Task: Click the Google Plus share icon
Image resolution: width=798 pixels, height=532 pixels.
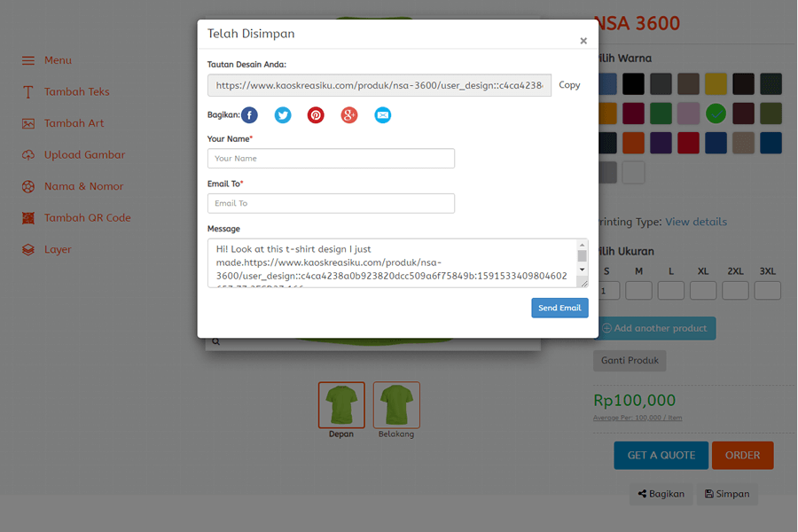Action: pyautogui.click(x=349, y=115)
